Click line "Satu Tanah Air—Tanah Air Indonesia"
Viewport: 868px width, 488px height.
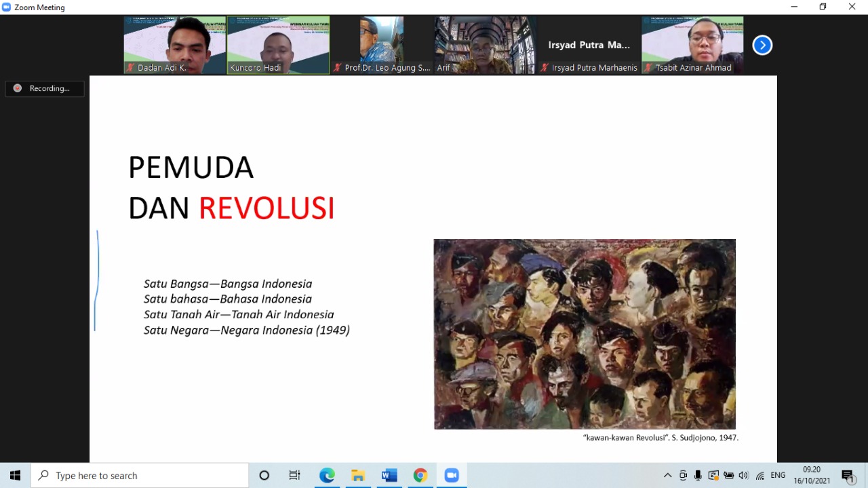[x=239, y=314]
